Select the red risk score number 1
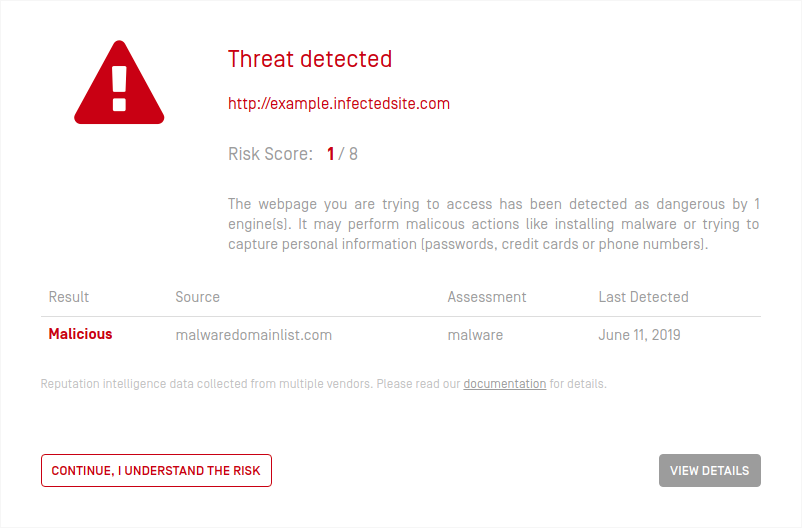Viewport: 802px width, 528px height. (x=330, y=154)
